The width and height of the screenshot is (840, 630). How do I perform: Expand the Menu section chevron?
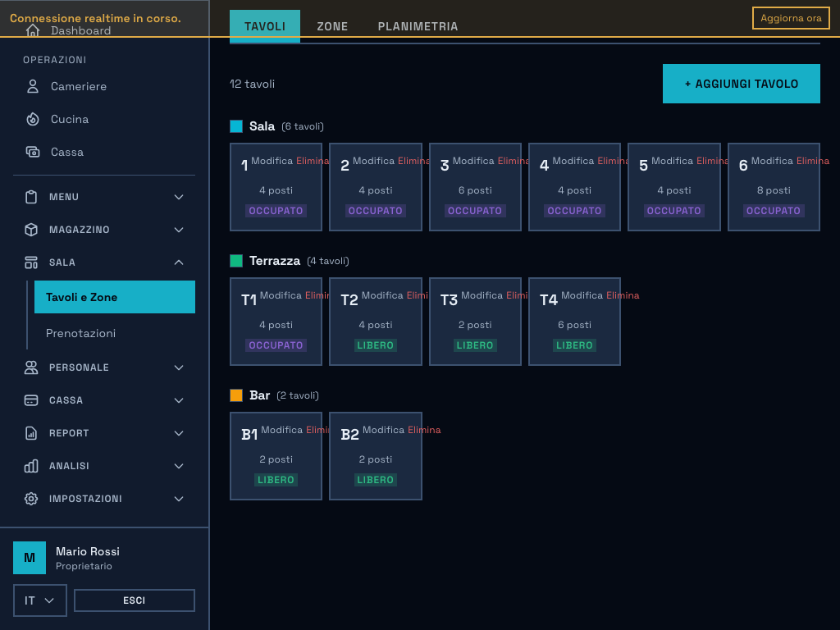(179, 197)
